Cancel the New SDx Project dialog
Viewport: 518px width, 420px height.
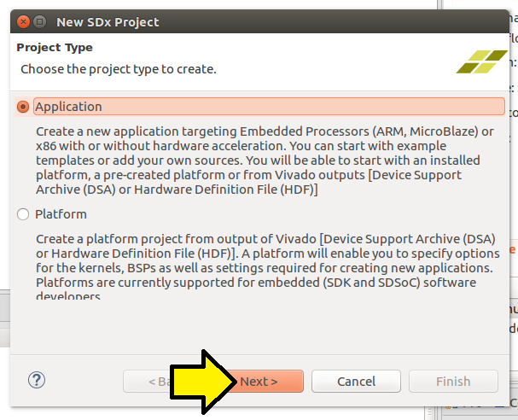(x=356, y=382)
